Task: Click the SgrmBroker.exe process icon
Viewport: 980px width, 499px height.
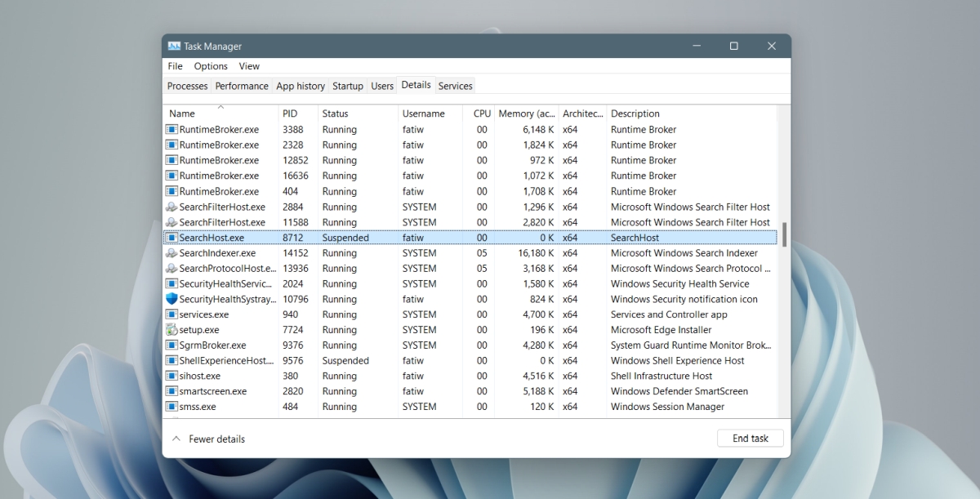Action: [x=171, y=345]
